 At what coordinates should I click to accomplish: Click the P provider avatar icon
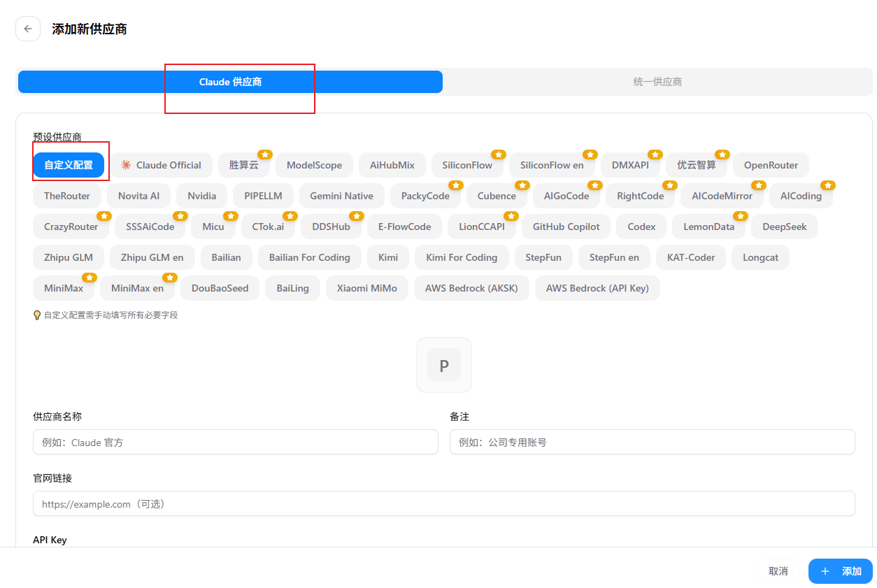click(444, 365)
